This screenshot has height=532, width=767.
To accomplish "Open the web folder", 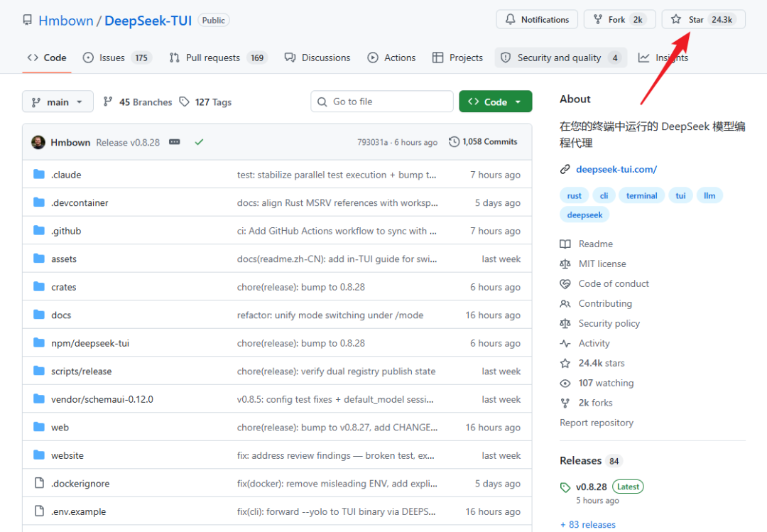I will 60,428.
